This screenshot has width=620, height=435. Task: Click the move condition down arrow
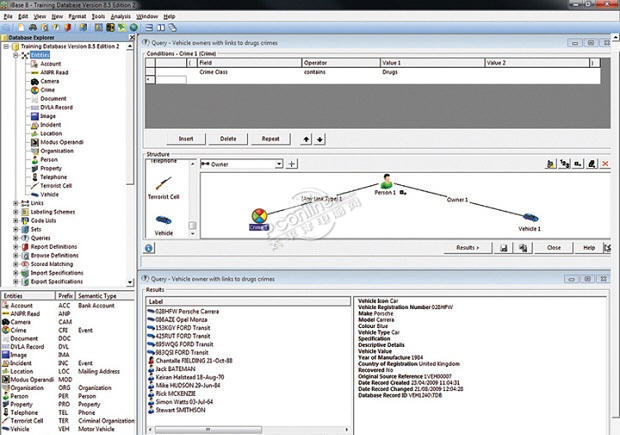tap(320, 138)
